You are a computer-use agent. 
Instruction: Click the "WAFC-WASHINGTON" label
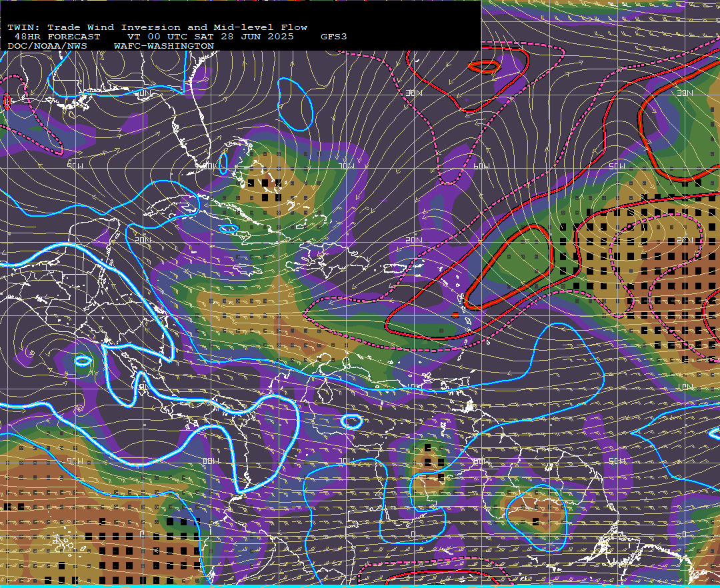pyautogui.click(x=164, y=47)
